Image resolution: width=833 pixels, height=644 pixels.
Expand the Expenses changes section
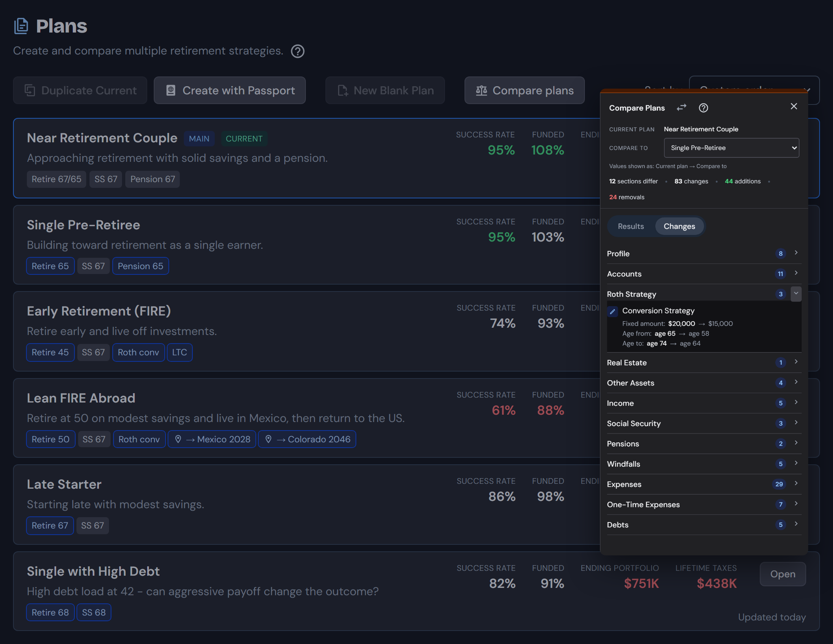click(x=704, y=484)
